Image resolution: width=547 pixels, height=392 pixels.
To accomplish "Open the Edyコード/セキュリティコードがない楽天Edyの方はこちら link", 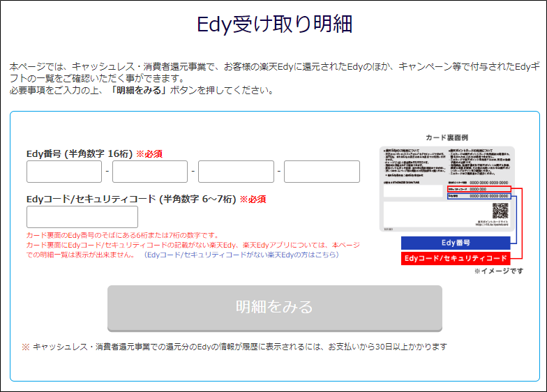I will [x=241, y=255].
